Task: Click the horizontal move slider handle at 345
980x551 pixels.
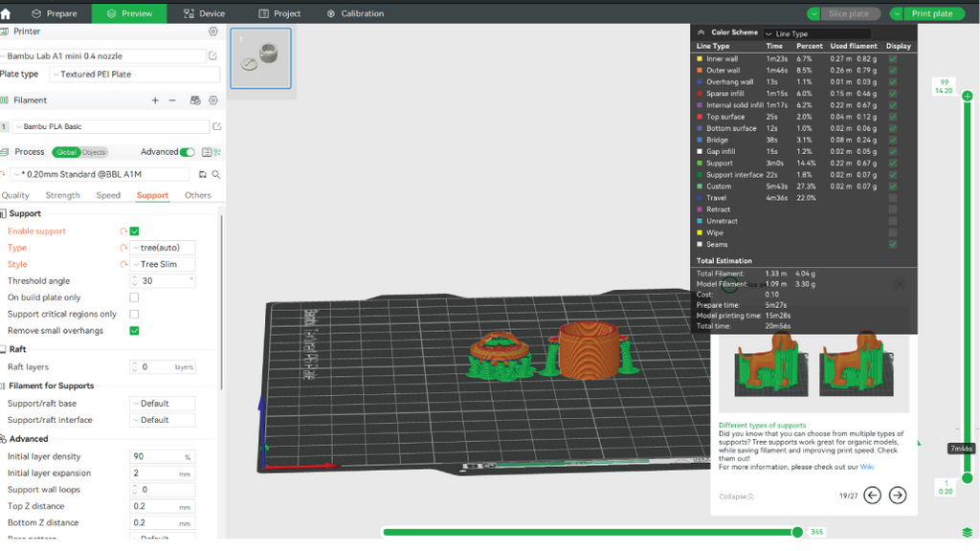Action: [797, 532]
